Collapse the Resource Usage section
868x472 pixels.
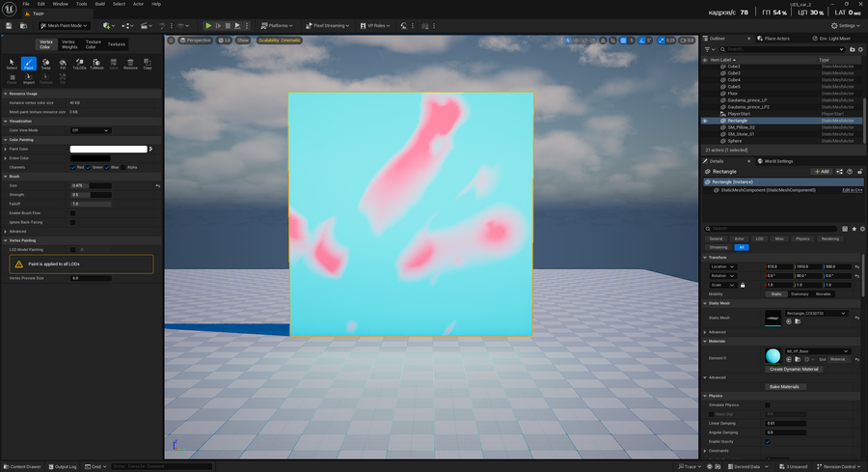point(6,94)
